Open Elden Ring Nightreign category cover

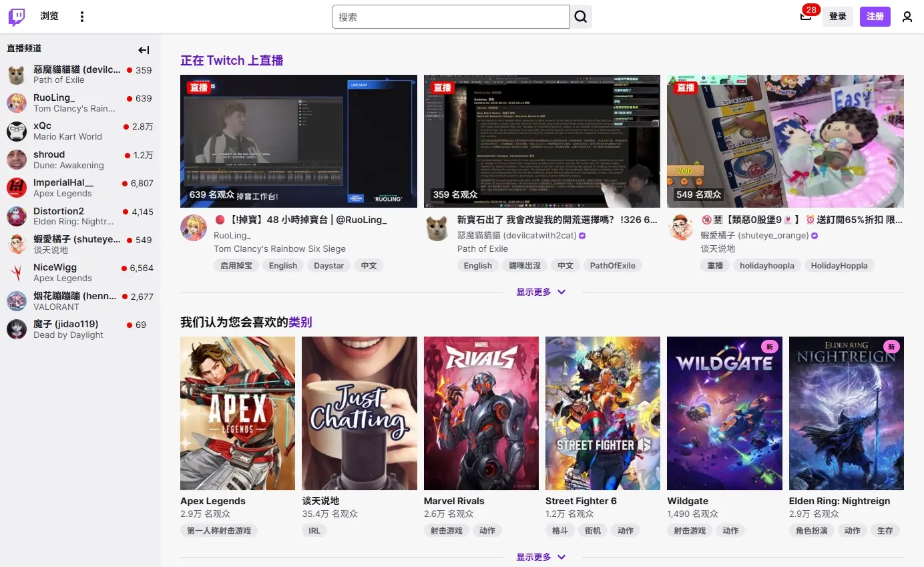coord(847,413)
